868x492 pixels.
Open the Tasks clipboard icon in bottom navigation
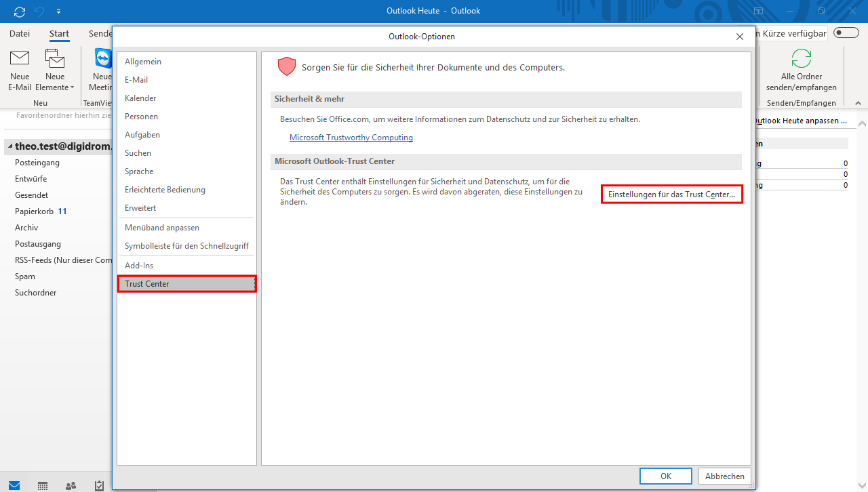[x=99, y=485]
